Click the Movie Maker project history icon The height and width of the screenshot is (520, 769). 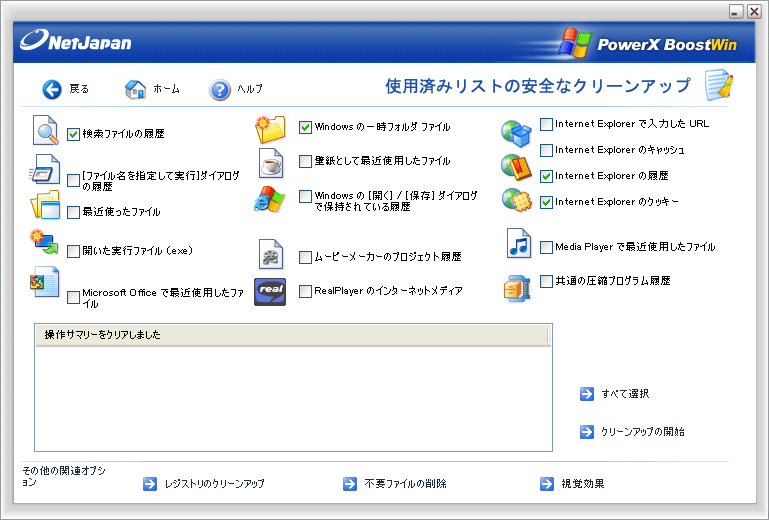tap(271, 254)
